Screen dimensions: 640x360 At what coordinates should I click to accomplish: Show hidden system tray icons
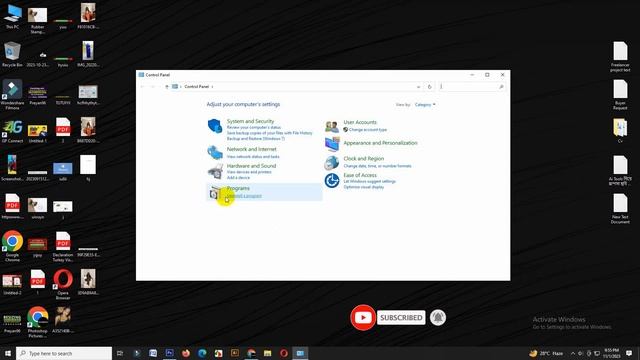pos(573,353)
